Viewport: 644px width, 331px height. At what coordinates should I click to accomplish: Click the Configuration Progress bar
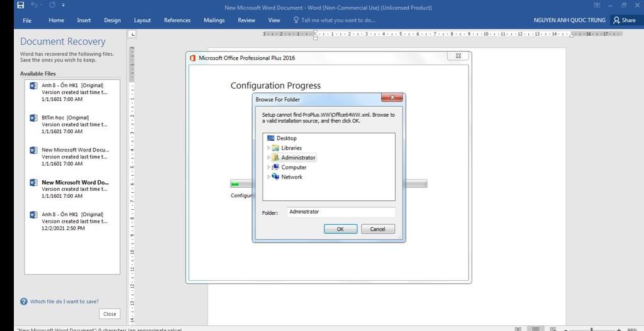pos(328,184)
